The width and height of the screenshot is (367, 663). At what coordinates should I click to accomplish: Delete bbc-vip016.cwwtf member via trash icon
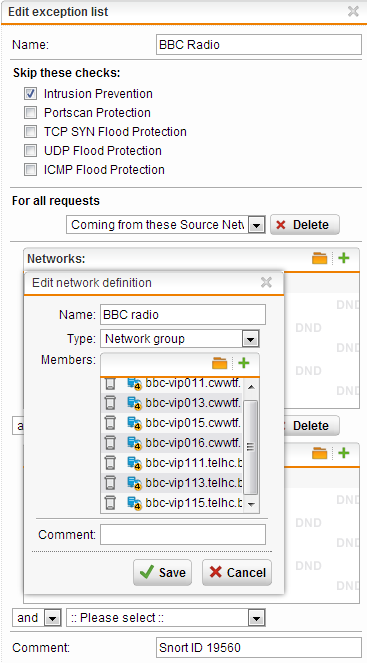coord(110,443)
